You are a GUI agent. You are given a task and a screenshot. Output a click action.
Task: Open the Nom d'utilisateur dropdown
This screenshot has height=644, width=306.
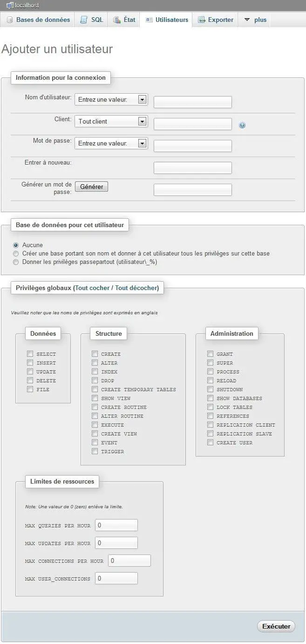[x=111, y=99]
